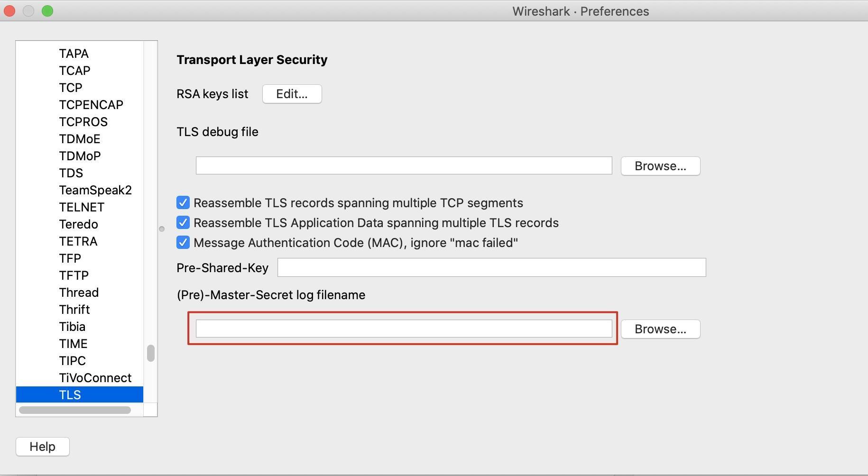Click the TLS debug file text field

click(404, 165)
